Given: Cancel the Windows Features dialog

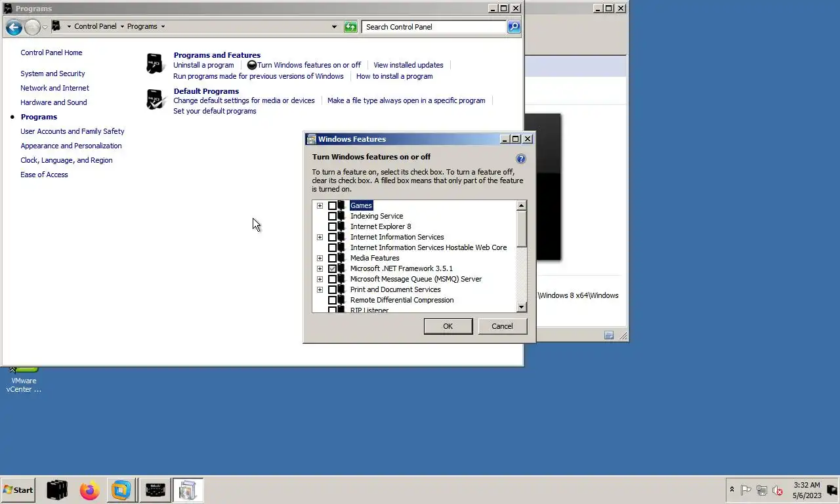Looking at the screenshot, I should [x=502, y=326].
